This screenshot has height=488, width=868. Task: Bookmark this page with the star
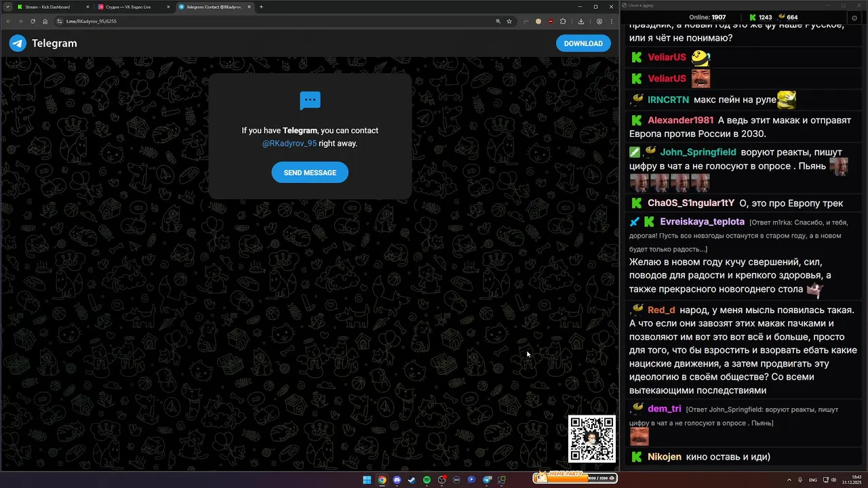[509, 21]
